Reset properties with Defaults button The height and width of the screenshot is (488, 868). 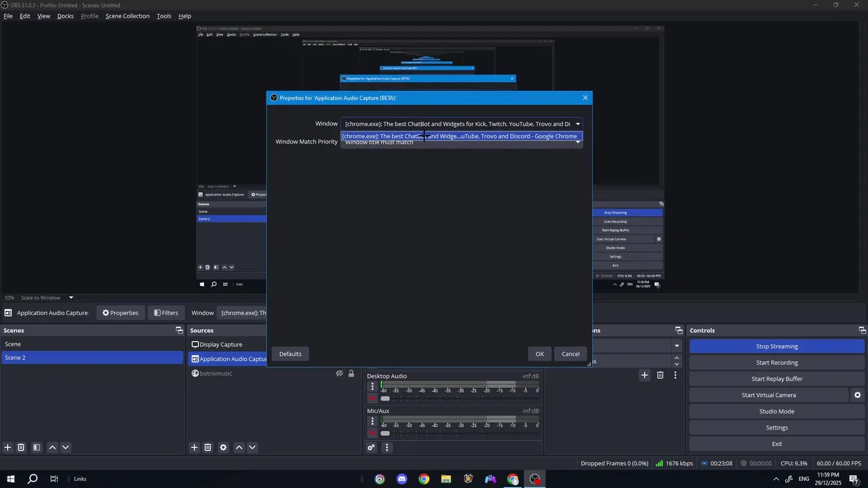[290, 354]
